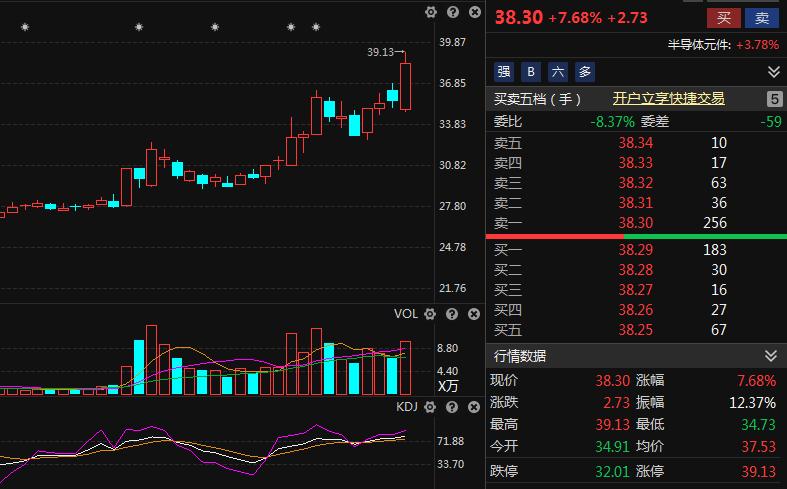787x489 pixels.
Task: Click the 强 tag badge
Action: [504, 72]
